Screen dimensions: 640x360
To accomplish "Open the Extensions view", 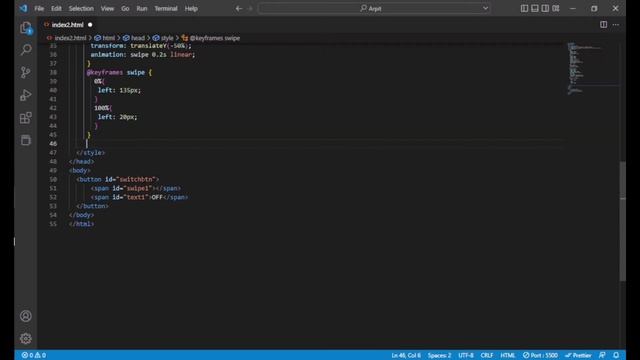I will (26, 118).
